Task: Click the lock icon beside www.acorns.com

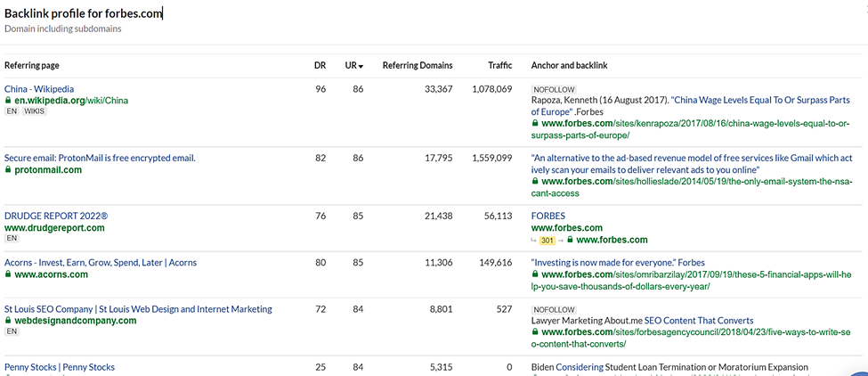Action: 8,274
